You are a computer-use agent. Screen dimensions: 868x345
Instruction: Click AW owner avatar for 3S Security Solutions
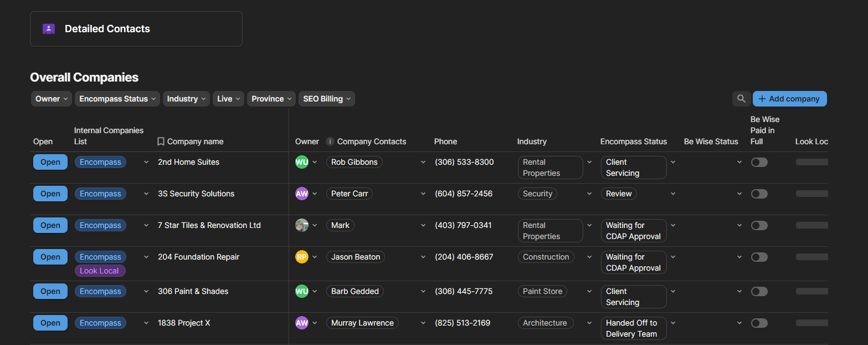(302, 194)
